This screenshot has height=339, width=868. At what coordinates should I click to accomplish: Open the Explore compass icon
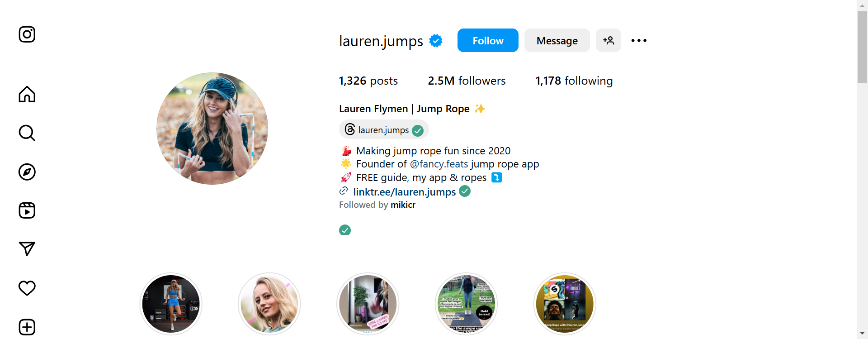tap(27, 172)
